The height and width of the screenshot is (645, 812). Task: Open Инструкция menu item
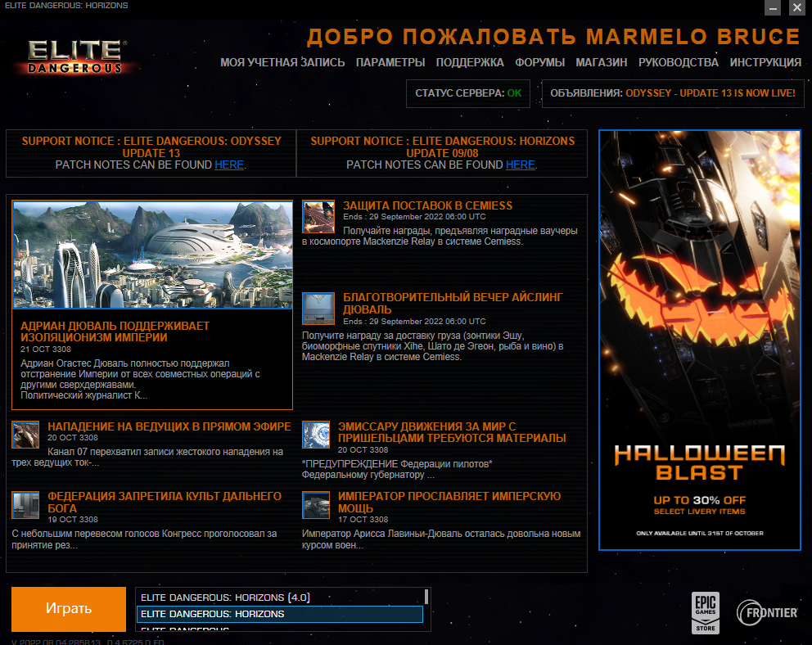765,63
